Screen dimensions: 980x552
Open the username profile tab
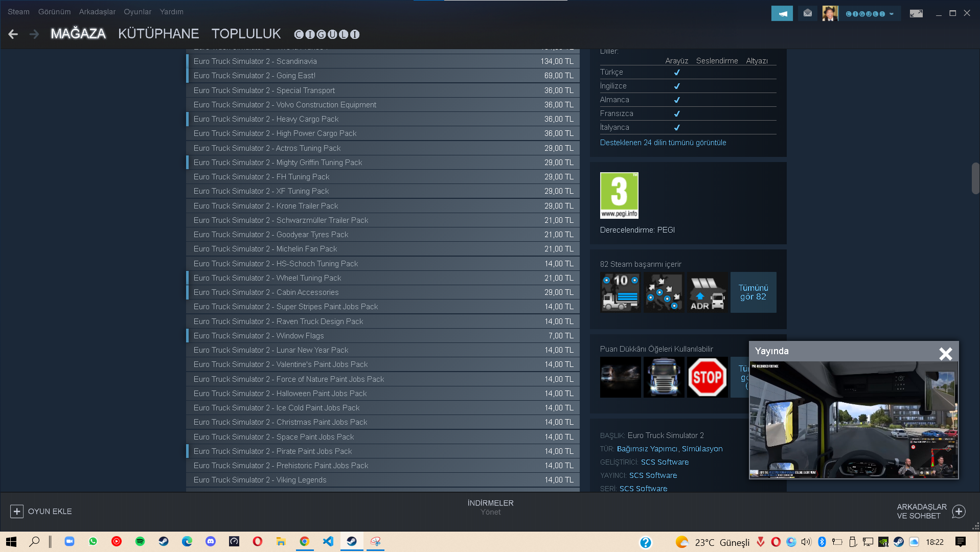coord(327,34)
